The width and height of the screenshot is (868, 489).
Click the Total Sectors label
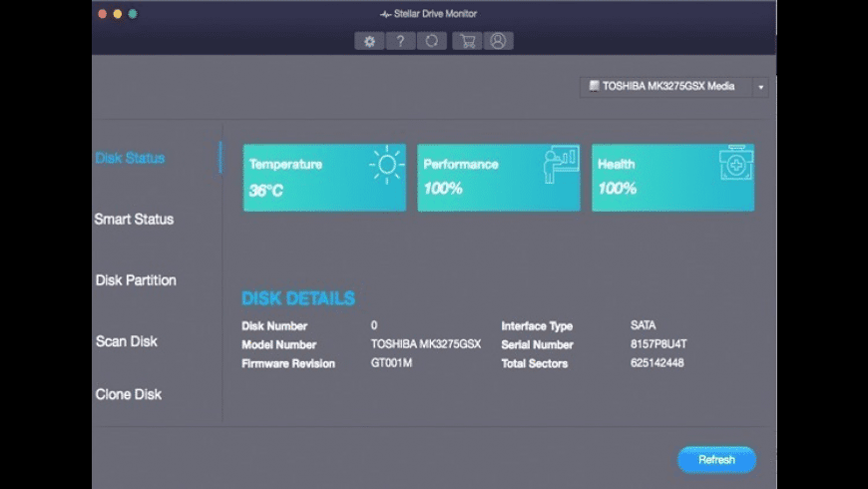pyautogui.click(x=534, y=364)
